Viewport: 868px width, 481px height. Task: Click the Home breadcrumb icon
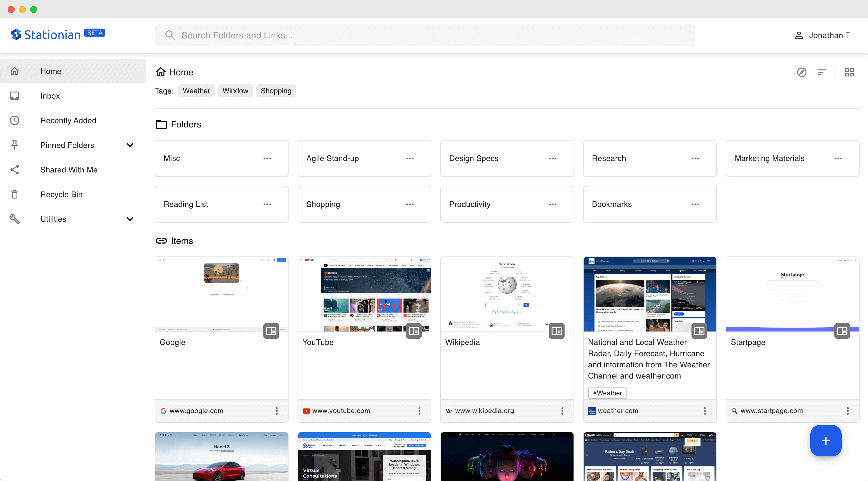[x=161, y=72]
